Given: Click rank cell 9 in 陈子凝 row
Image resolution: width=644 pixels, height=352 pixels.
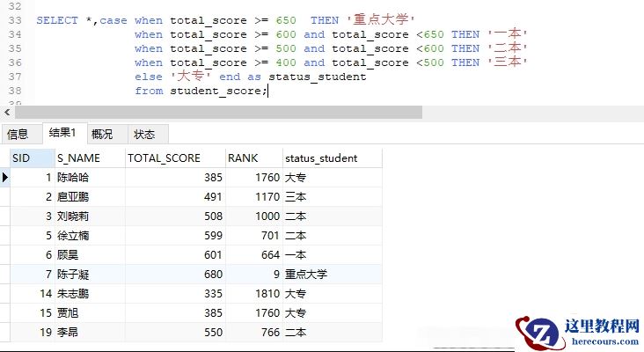Looking at the screenshot, I should pyautogui.click(x=254, y=274).
